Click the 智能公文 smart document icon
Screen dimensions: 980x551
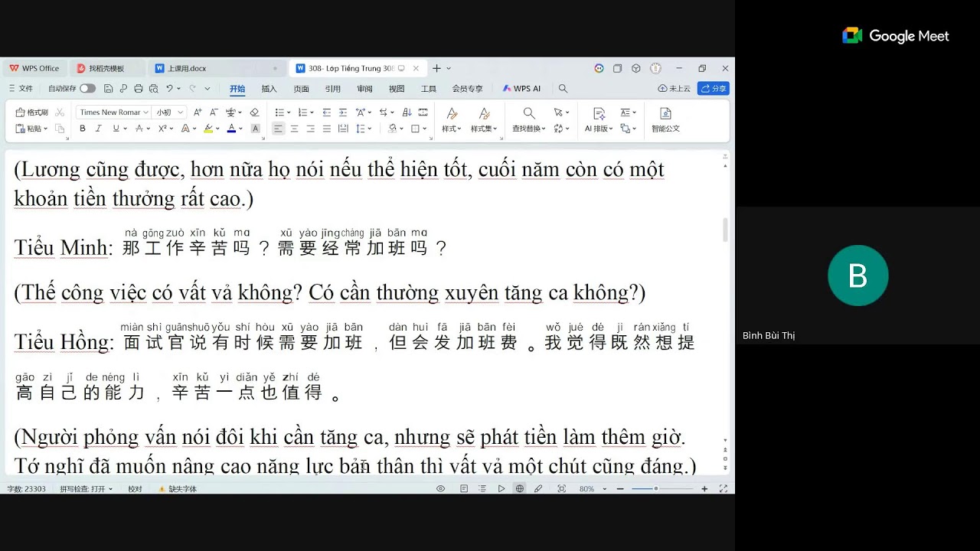pos(665,119)
